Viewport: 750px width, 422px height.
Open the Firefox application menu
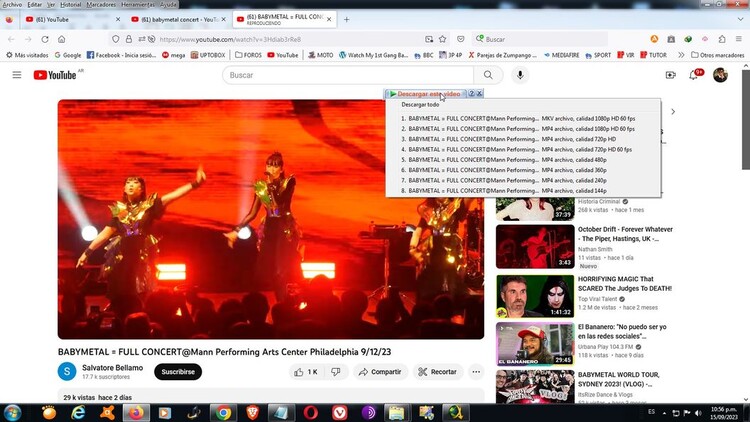click(739, 39)
